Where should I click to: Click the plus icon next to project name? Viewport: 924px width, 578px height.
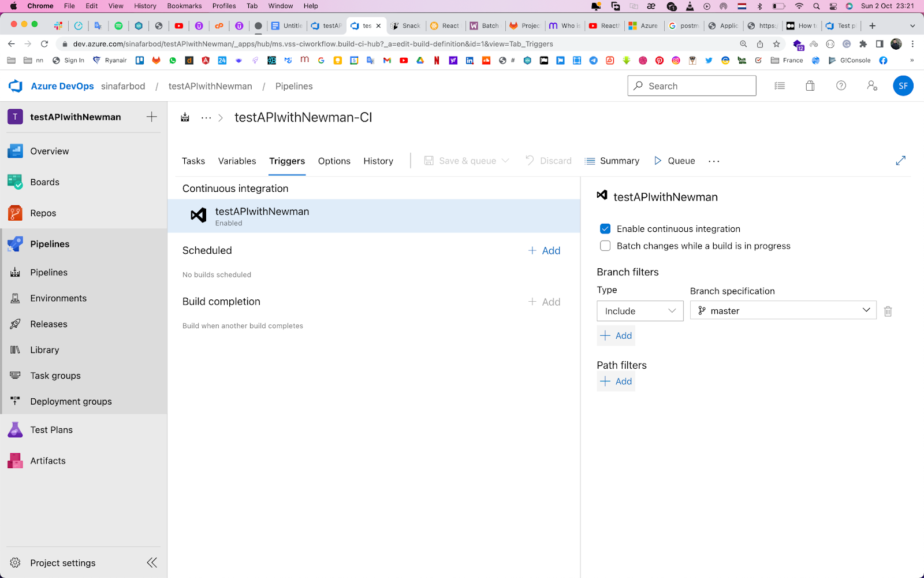pyautogui.click(x=152, y=117)
